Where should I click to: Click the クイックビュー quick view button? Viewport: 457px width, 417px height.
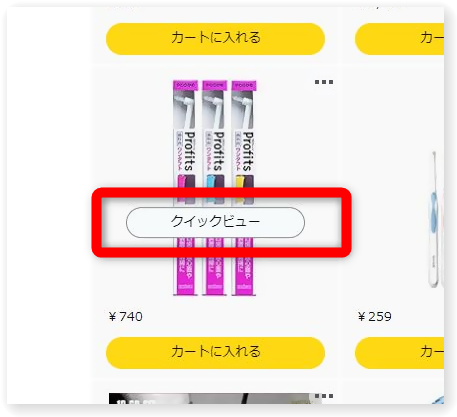(x=215, y=222)
